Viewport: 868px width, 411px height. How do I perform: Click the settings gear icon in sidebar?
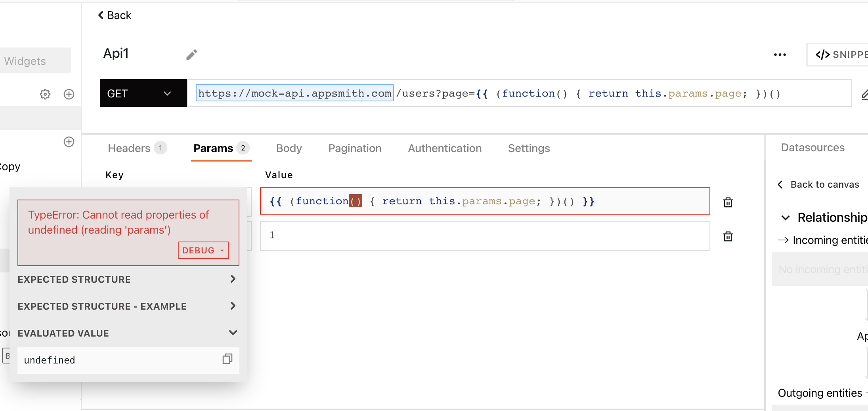(x=45, y=94)
